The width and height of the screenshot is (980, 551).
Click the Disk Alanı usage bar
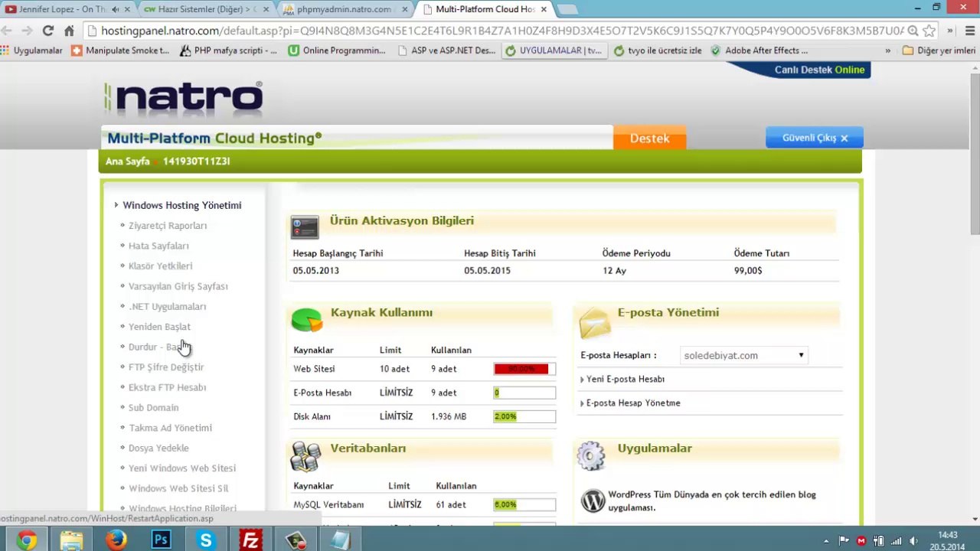(x=524, y=416)
